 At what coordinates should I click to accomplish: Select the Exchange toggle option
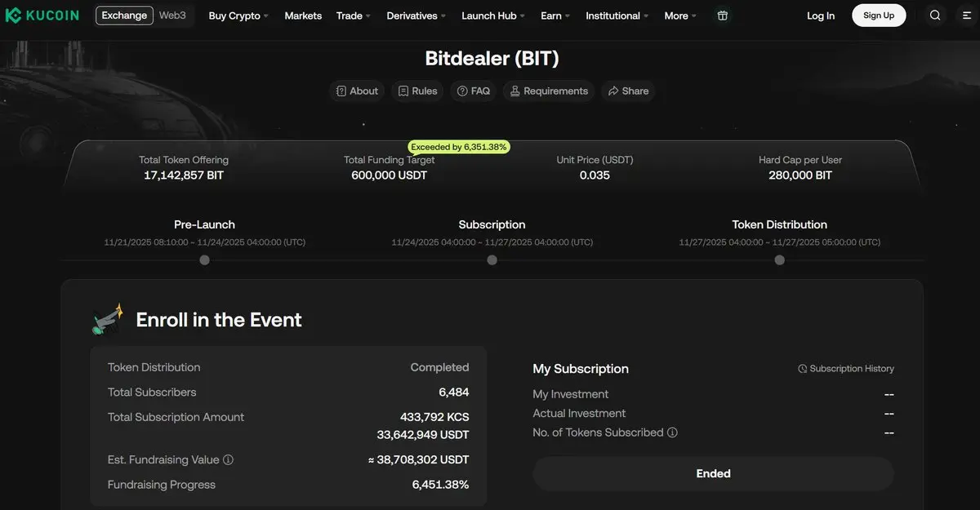click(124, 16)
